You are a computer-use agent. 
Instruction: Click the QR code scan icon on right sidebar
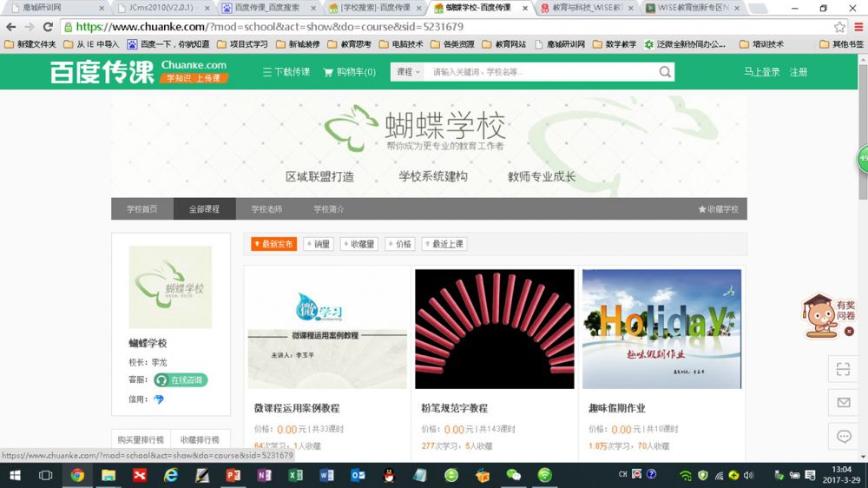[x=843, y=369]
